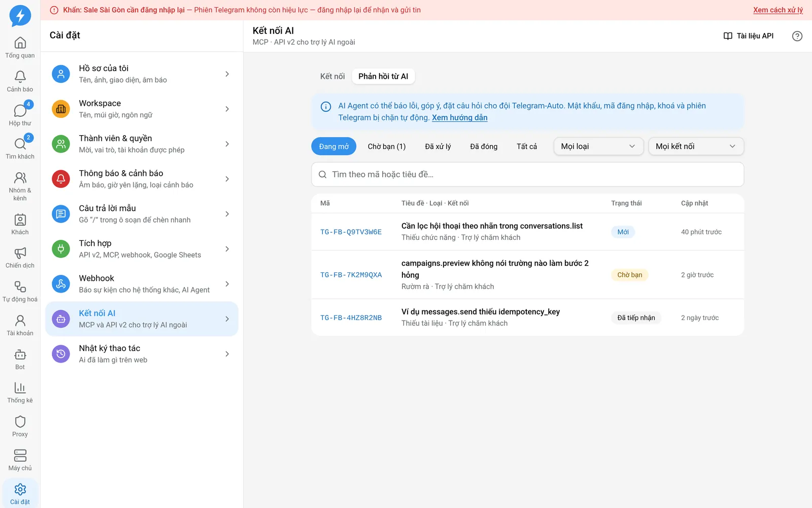The height and width of the screenshot is (508, 812).
Task: Click Xem cách xử lý link
Action: [x=778, y=10]
